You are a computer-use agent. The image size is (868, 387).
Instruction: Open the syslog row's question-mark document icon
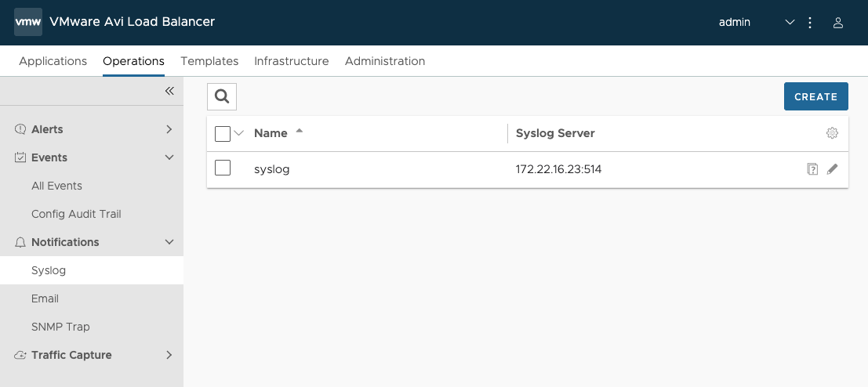click(812, 169)
